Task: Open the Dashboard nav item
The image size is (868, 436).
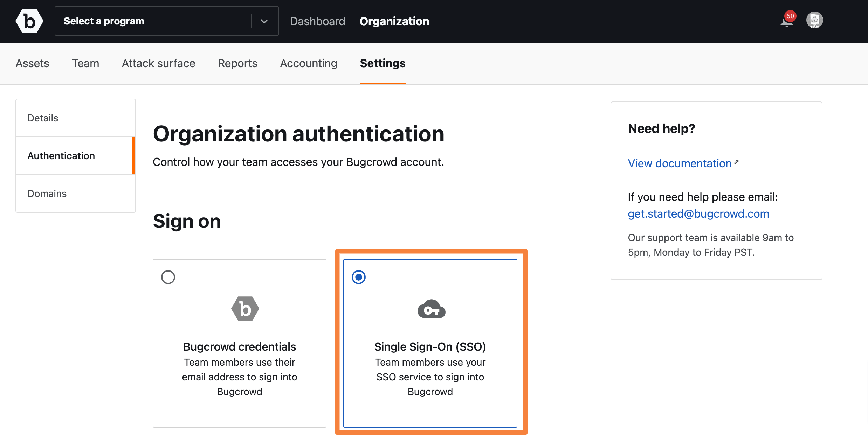Action: point(317,21)
